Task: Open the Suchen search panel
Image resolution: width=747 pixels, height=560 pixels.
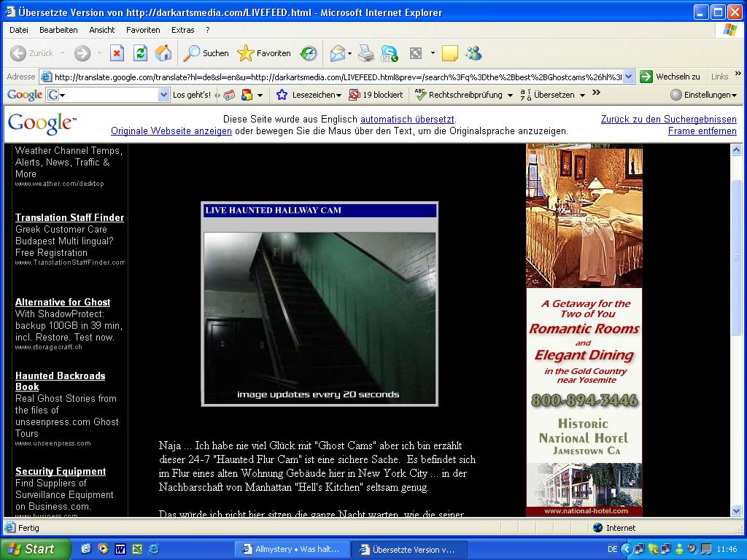Action: point(206,53)
